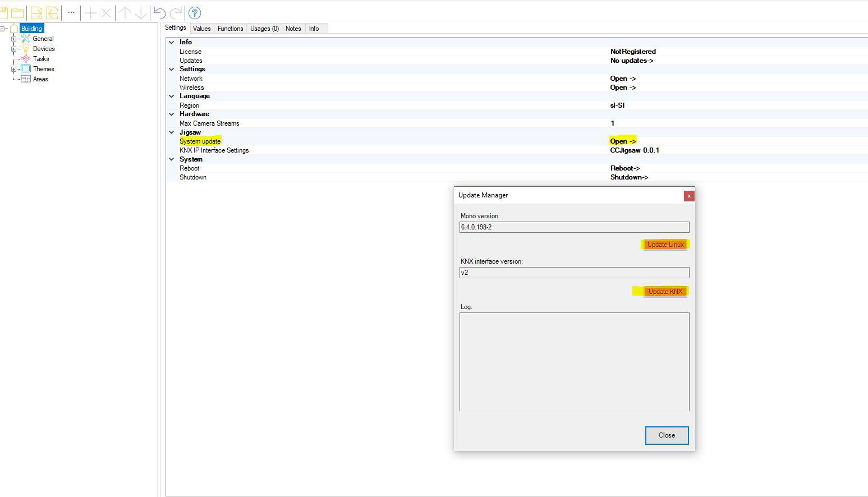The width and height of the screenshot is (868, 497).
Task: Click the ellipsis more options icon
Action: pos(71,12)
